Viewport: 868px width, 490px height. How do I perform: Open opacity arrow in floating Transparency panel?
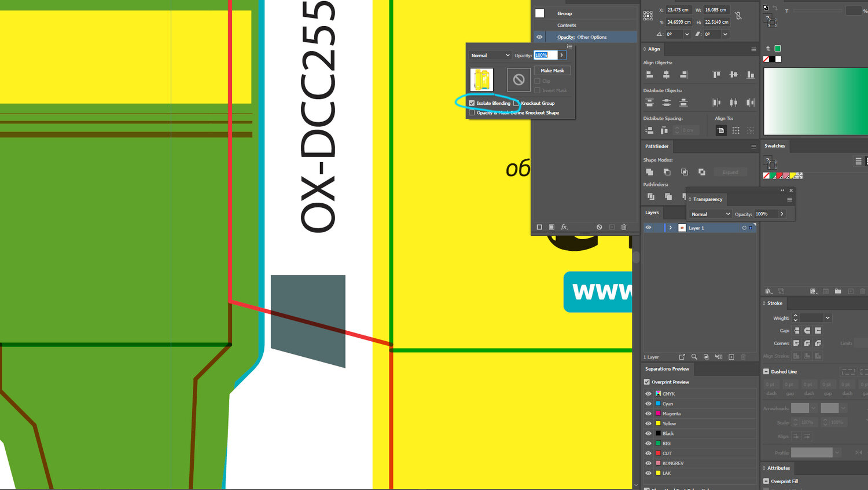click(782, 214)
